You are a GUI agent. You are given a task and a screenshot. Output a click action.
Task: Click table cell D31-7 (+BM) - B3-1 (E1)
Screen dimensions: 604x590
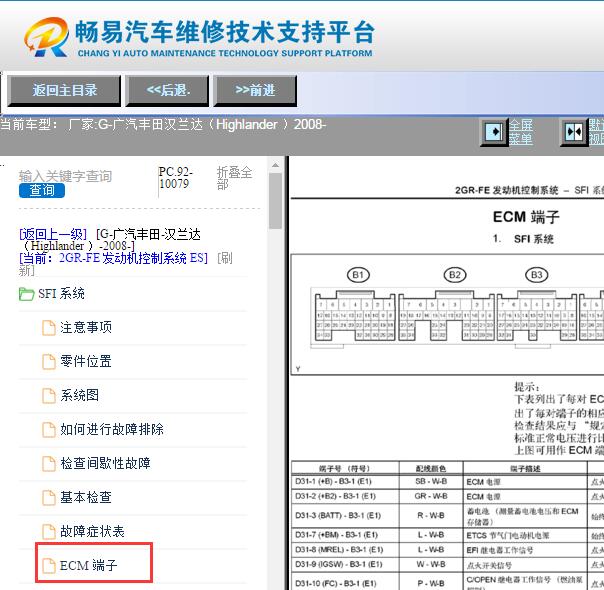pyautogui.click(x=346, y=535)
